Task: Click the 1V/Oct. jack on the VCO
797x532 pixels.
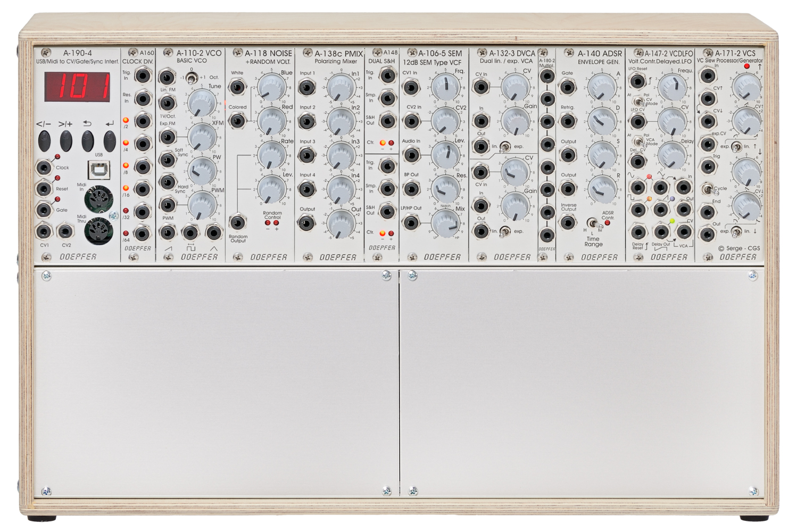Action: coord(168,102)
